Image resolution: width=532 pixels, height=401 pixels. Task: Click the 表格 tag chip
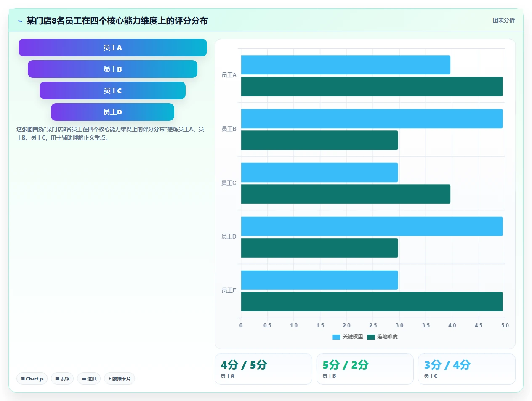62,379
